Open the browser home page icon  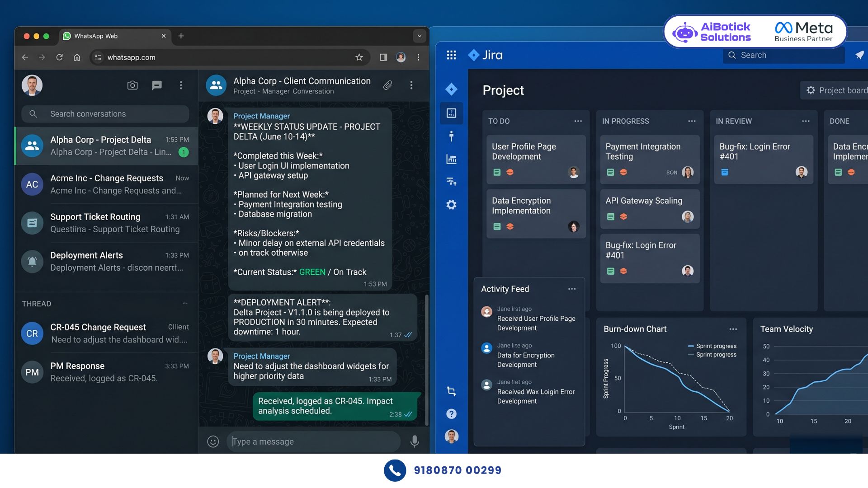[x=77, y=57]
